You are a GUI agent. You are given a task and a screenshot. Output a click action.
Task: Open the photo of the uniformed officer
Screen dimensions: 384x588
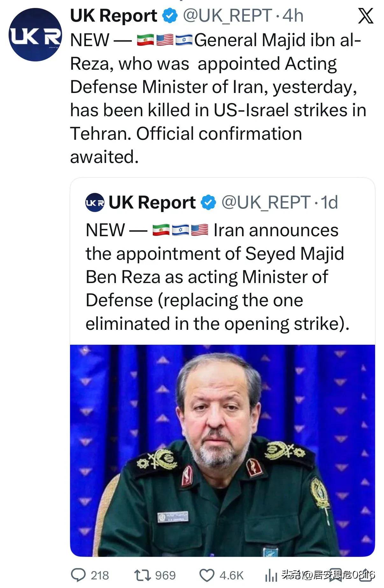(x=222, y=450)
